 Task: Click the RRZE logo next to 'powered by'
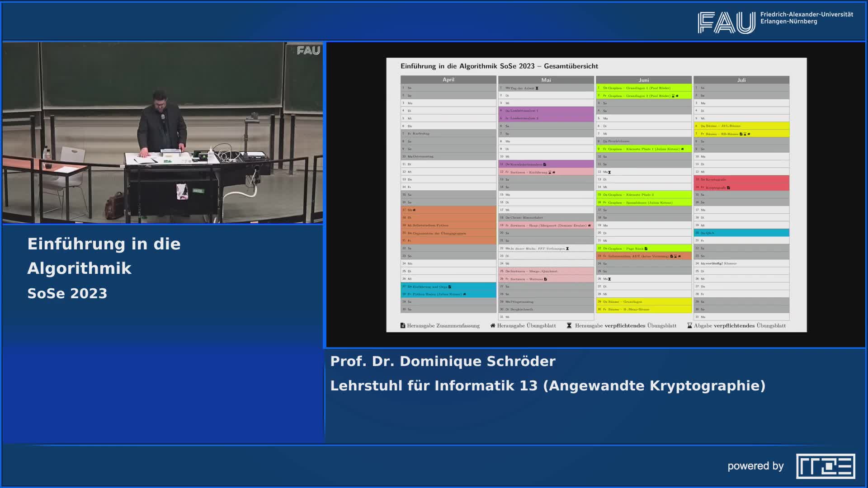(826, 466)
